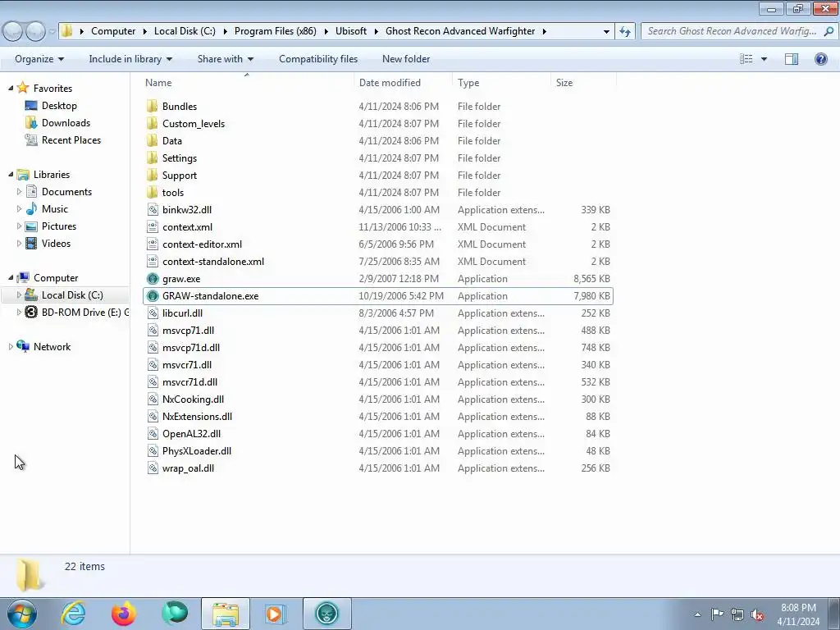
Task: Click the change view icon
Action: click(x=746, y=59)
